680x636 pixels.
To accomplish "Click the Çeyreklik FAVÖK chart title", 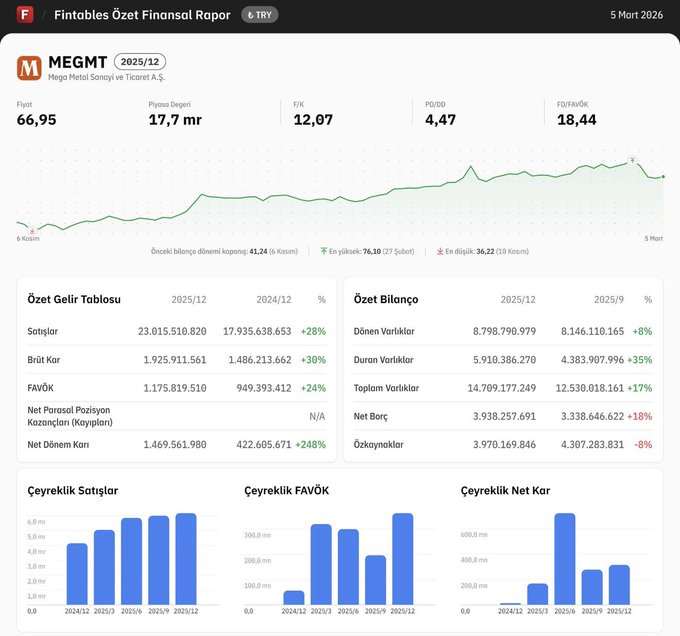I will (287, 490).
